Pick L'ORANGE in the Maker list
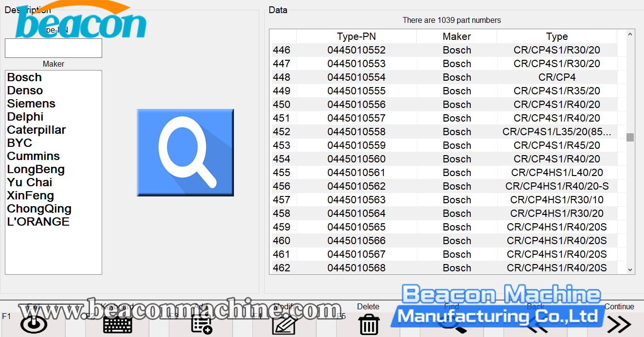The height and width of the screenshot is (337, 644). 38,222
